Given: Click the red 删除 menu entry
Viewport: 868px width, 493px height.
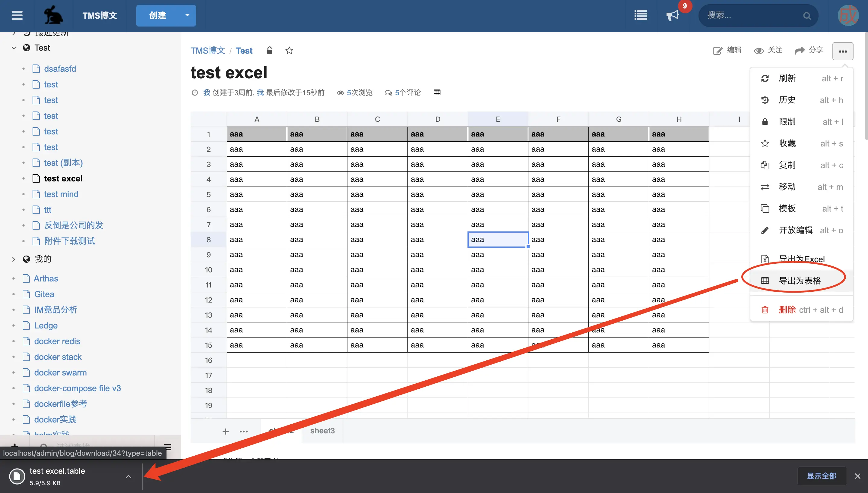Looking at the screenshot, I should coord(801,310).
